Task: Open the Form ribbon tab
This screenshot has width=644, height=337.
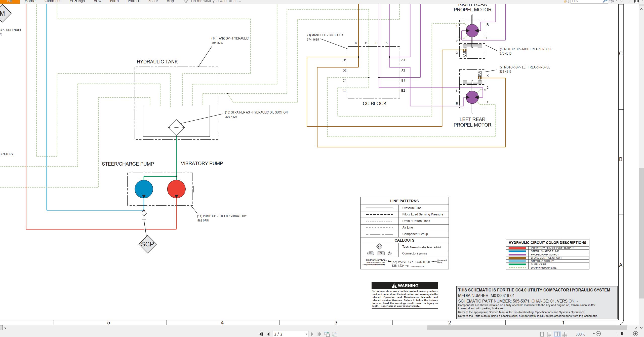Action: [x=114, y=1]
